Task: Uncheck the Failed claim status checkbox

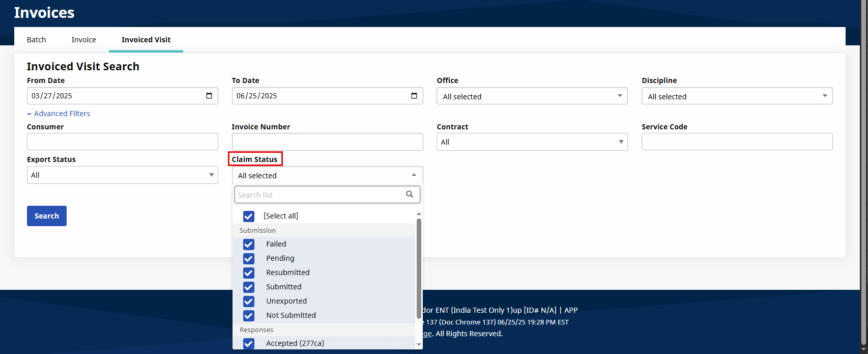Action: pyautogui.click(x=249, y=244)
